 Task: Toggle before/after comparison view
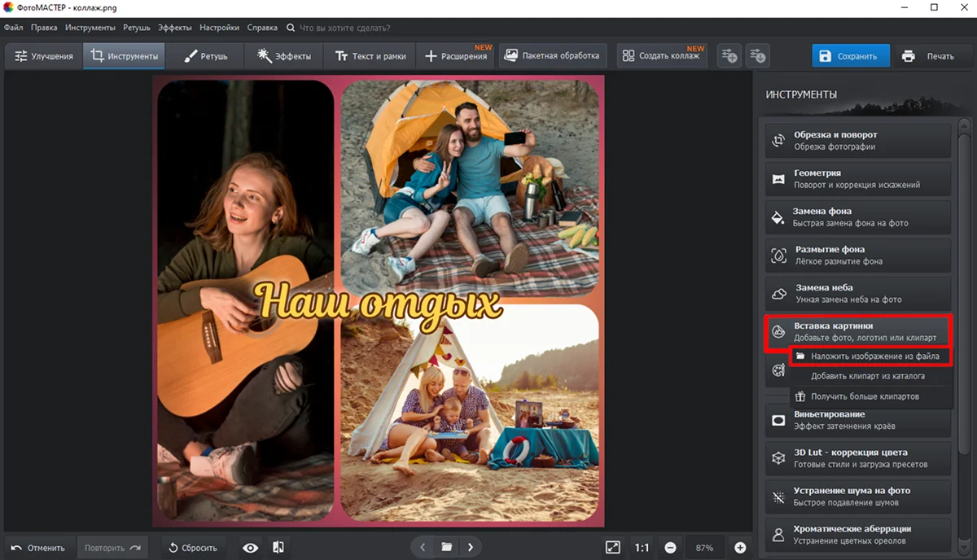tap(278, 548)
